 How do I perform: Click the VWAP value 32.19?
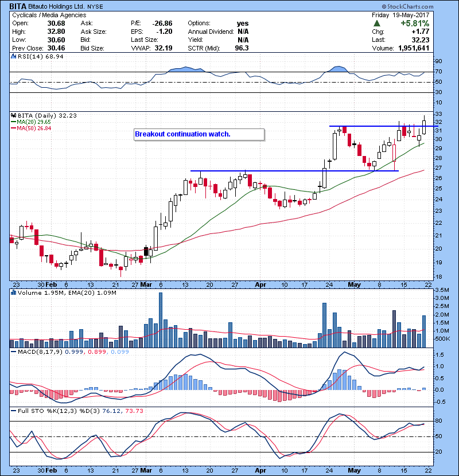[164, 48]
